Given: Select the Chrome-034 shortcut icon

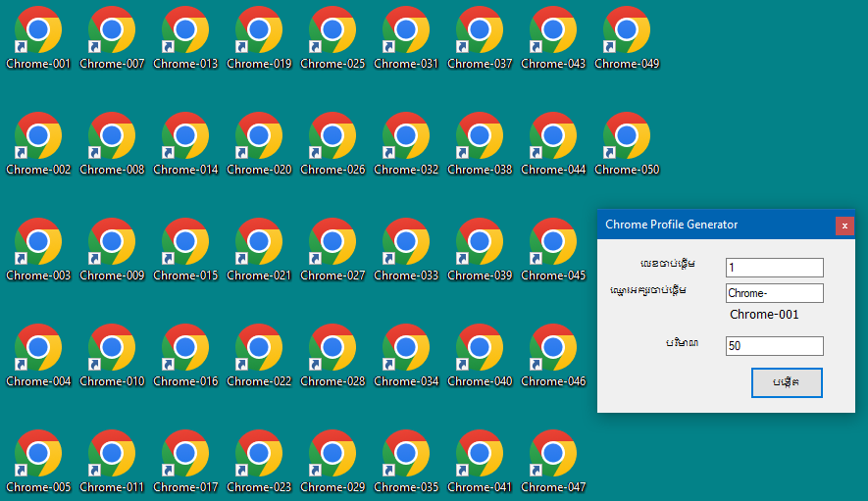Looking at the screenshot, I should point(406,355).
